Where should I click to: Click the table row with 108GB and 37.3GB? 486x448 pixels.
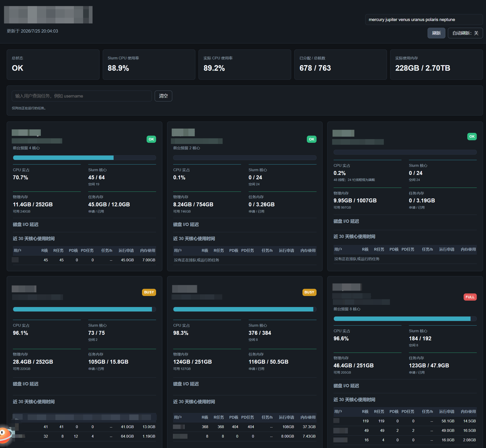pos(245,427)
